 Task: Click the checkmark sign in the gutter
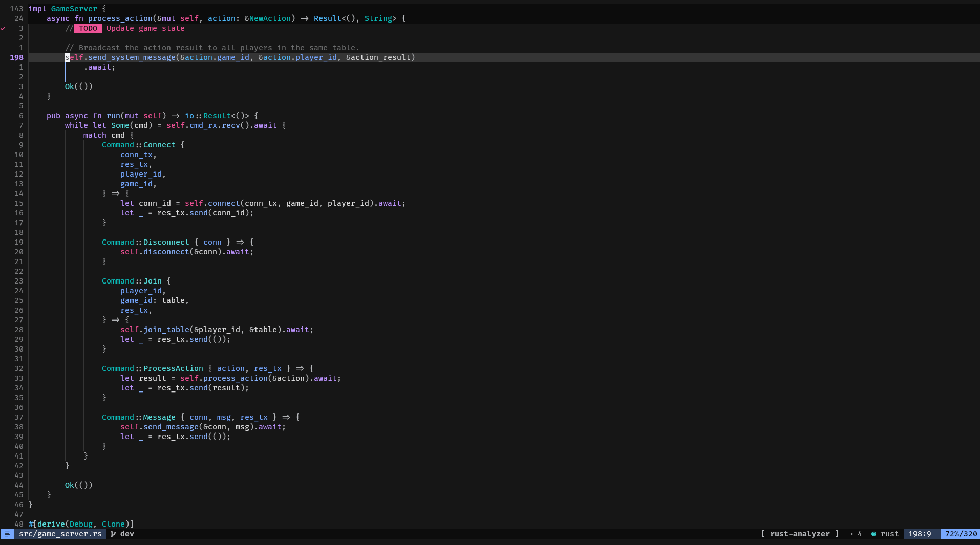(3, 28)
